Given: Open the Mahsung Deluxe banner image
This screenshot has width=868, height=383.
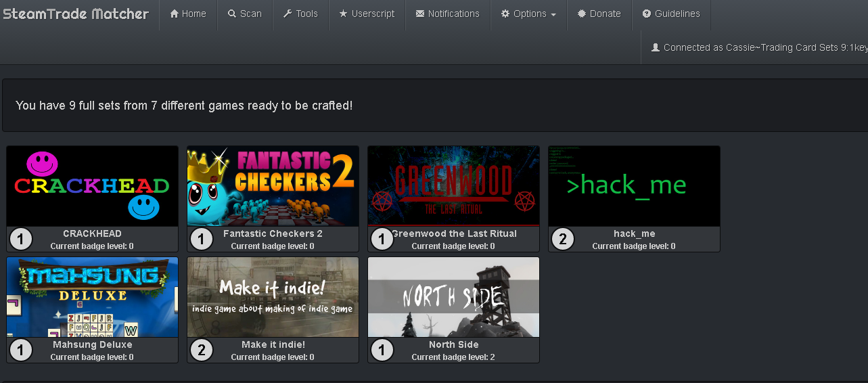Looking at the screenshot, I should 93,297.
